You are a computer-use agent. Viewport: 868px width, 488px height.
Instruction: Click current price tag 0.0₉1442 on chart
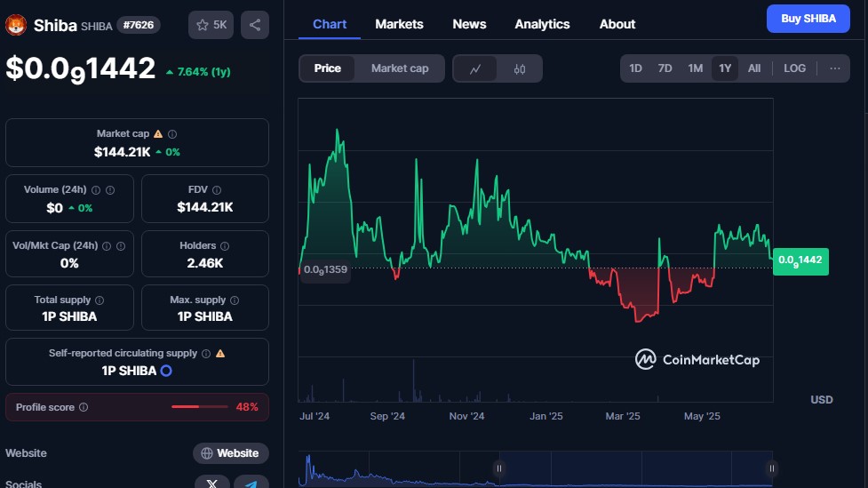800,261
